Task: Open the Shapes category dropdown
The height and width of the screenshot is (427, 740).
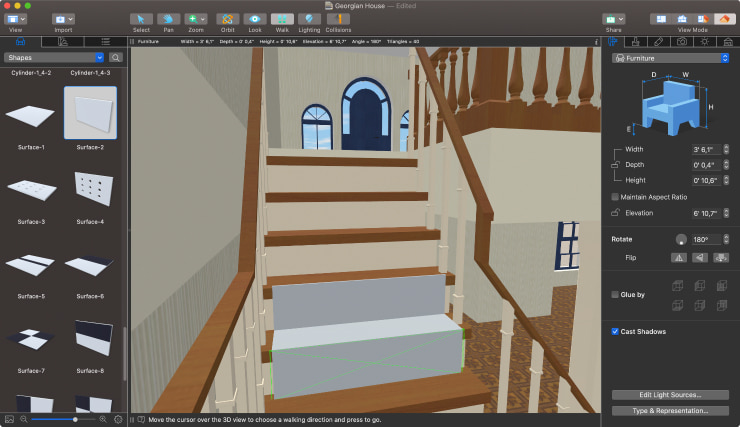Action: pyautogui.click(x=54, y=58)
